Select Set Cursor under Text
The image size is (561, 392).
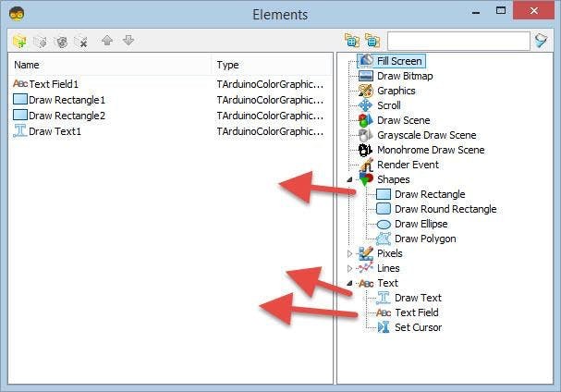tap(418, 327)
